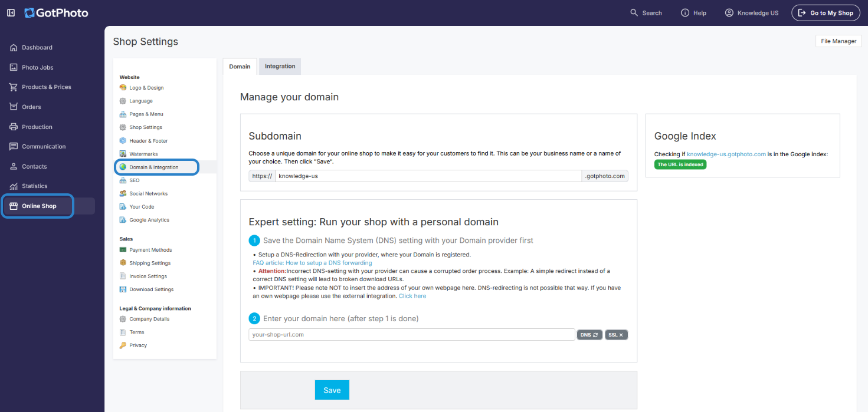
Task: Click the 'https://' prefix label
Action: (262, 176)
